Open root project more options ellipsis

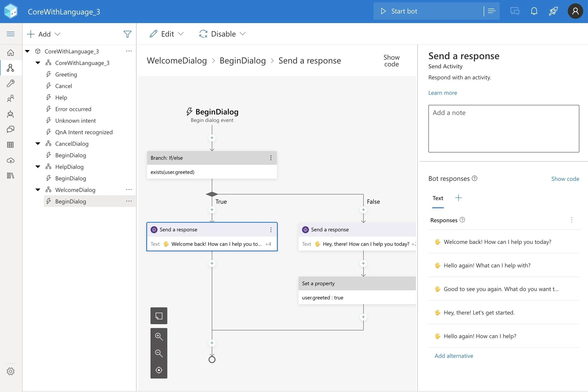pyautogui.click(x=129, y=51)
